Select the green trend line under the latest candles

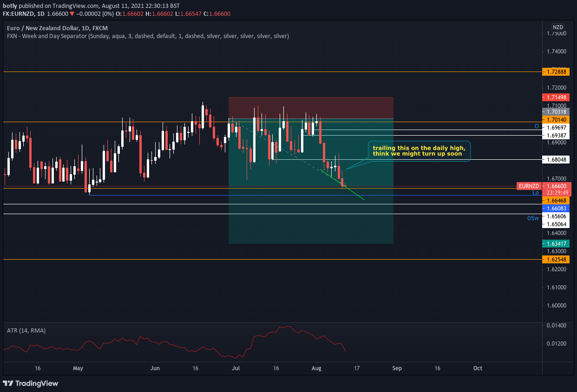(342, 184)
